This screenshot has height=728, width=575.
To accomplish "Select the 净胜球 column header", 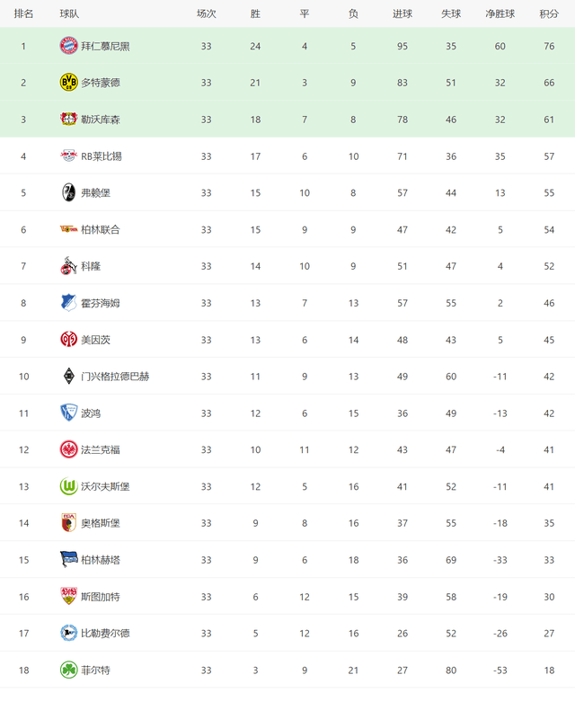I will pyautogui.click(x=500, y=13).
